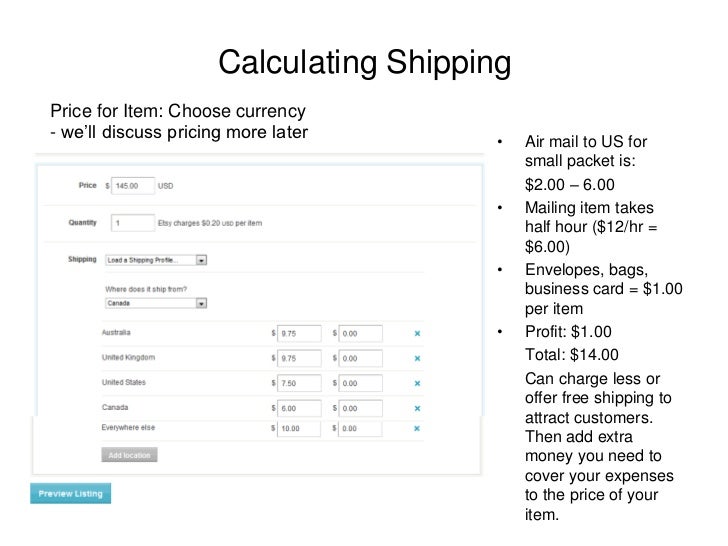This screenshot has width=728, height=546.
Task: Click United Kingdom's 9.75 shipping cost field
Action: (299, 358)
